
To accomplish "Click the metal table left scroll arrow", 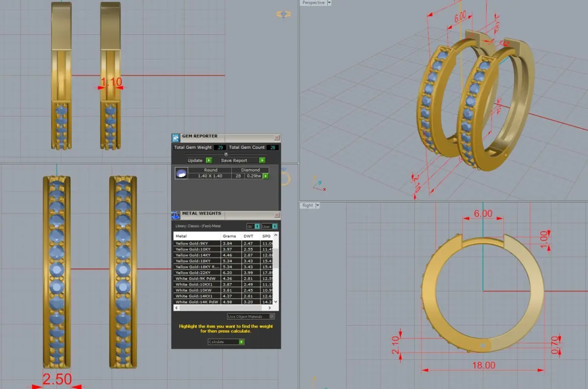I will tap(176, 308).
